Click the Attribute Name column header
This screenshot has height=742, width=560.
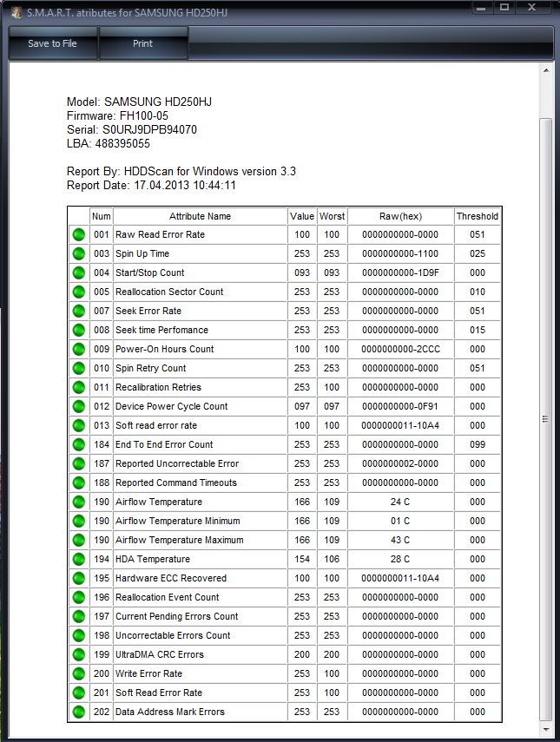click(200, 216)
